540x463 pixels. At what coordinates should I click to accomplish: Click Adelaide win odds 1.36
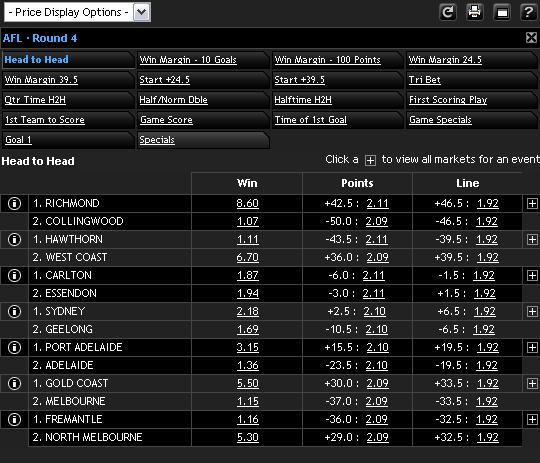247,365
